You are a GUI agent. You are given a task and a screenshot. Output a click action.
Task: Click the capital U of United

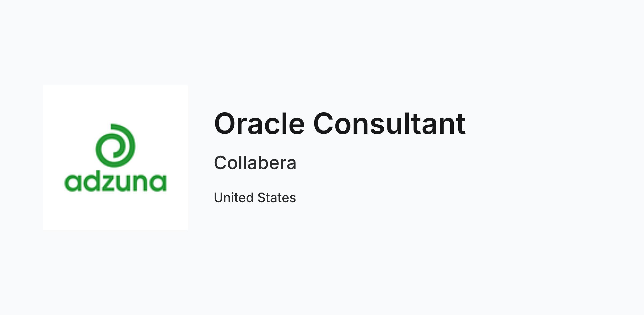pyautogui.click(x=219, y=198)
